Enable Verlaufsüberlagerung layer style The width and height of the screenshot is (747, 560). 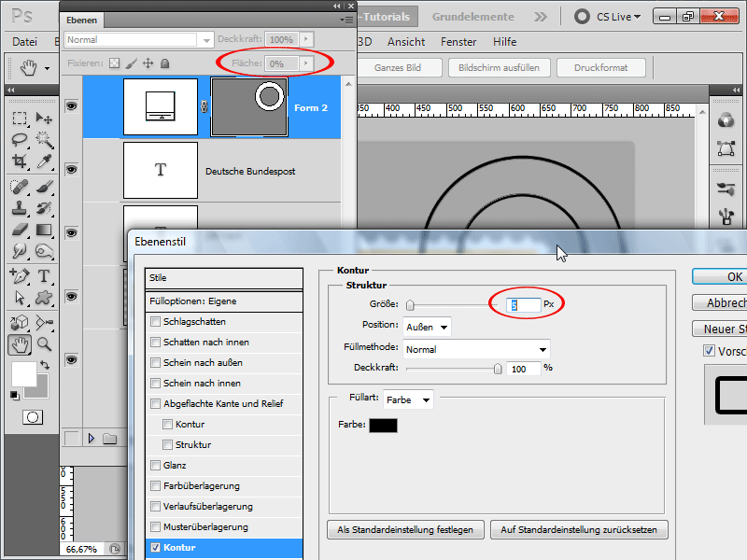click(x=155, y=506)
